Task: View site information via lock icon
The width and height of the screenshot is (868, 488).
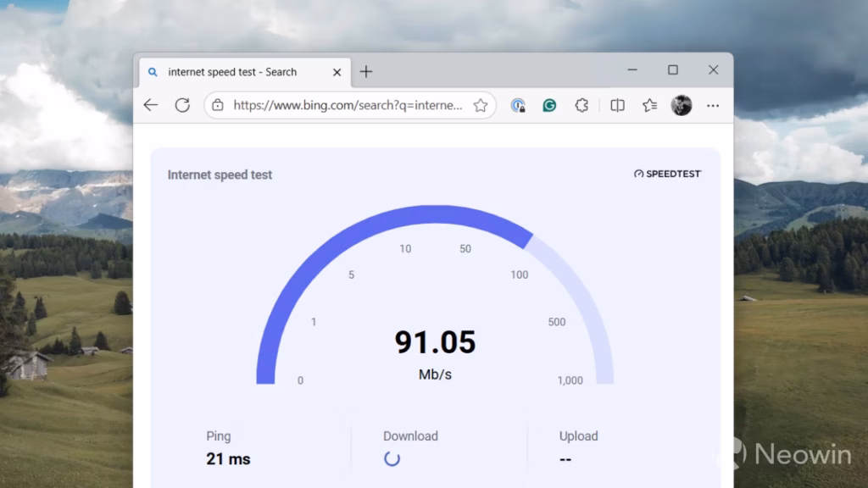Action: point(218,105)
